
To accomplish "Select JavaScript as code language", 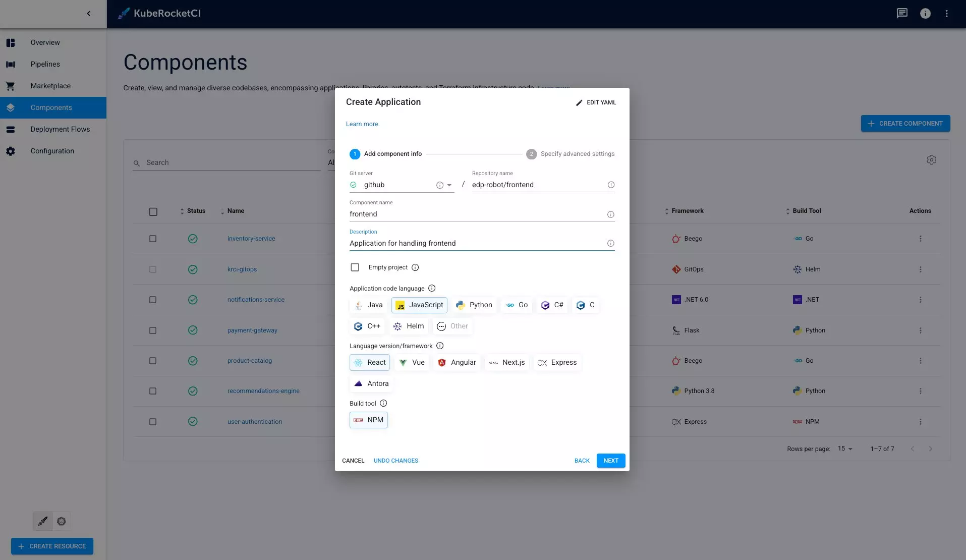I will click(419, 305).
